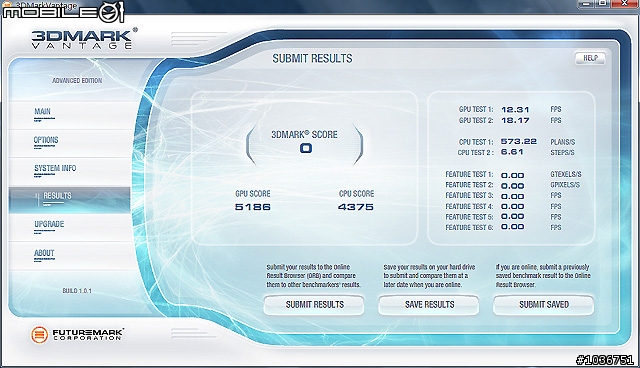Click the GTEXELS/S unit label
This screenshot has height=368, width=640.
566,174
